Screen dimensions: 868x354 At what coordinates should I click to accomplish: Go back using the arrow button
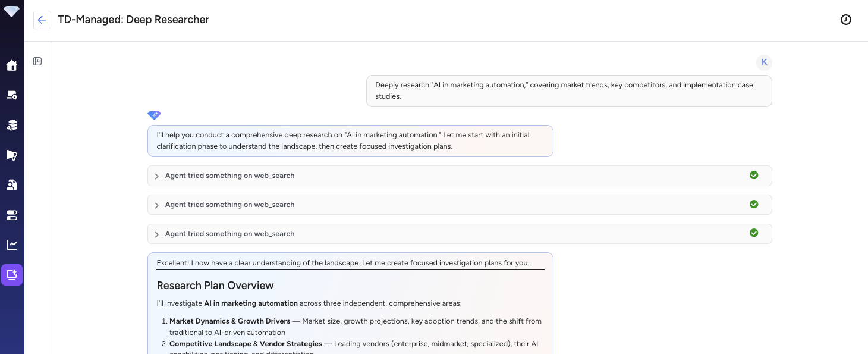[42, 20]
